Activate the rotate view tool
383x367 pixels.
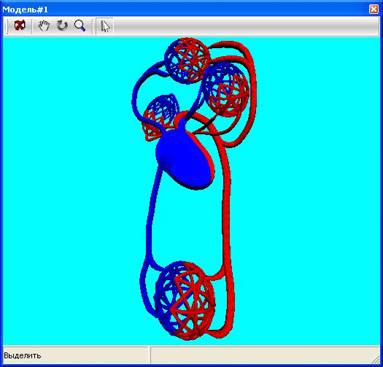(62, 26)
